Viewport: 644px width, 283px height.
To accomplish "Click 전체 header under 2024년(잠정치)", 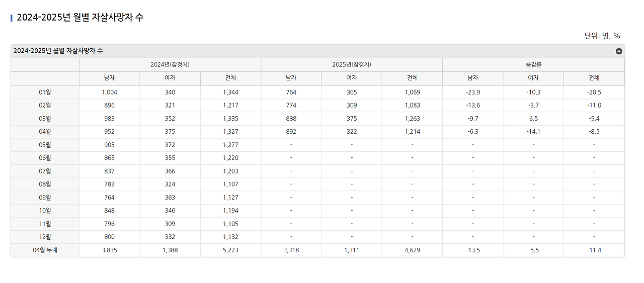I will [230, 78].
